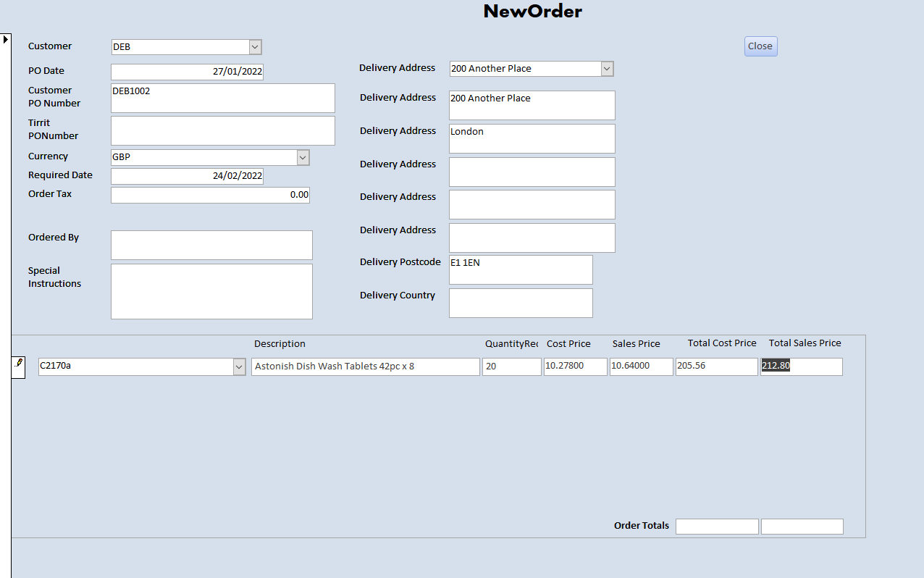Click the QuantityReq column header
924x578 pixels.
511,344
